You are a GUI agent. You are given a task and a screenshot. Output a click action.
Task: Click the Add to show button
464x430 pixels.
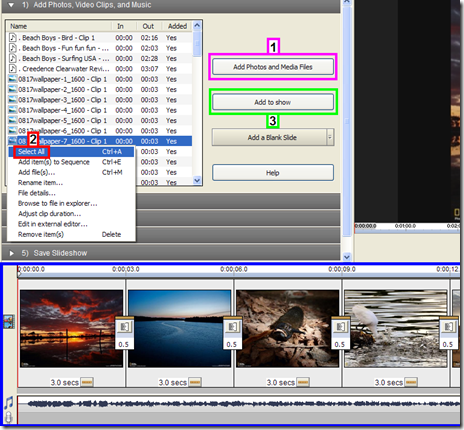pyautogui.click(x=273, y=102)
